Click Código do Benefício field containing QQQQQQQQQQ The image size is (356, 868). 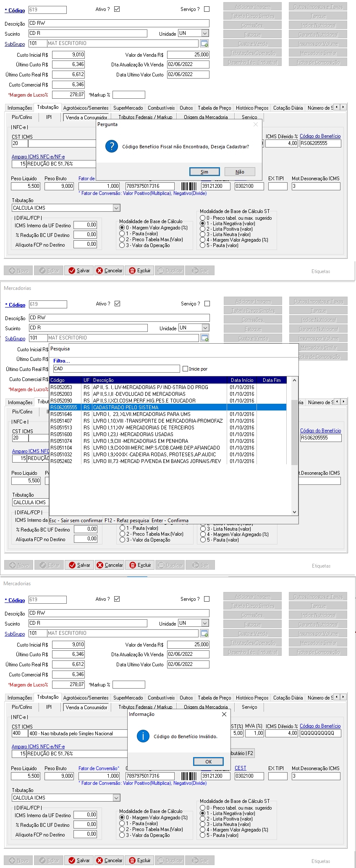pyautogui.click(x=320, y=733)
